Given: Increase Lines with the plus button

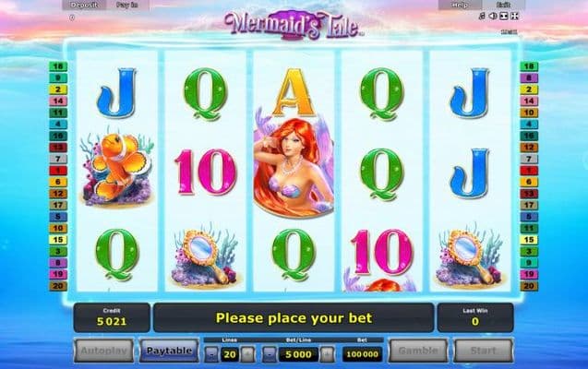Looking at the screenshot, I should 247,354.
